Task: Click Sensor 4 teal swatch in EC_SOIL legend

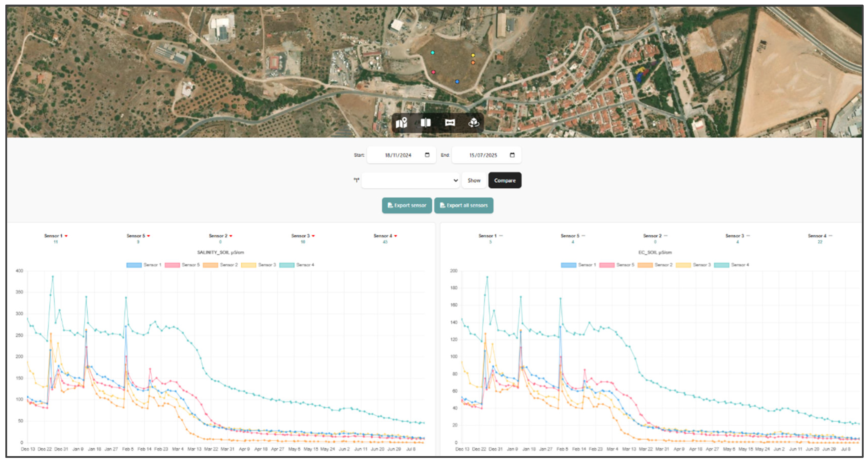Action: click(x=722, y=265)
